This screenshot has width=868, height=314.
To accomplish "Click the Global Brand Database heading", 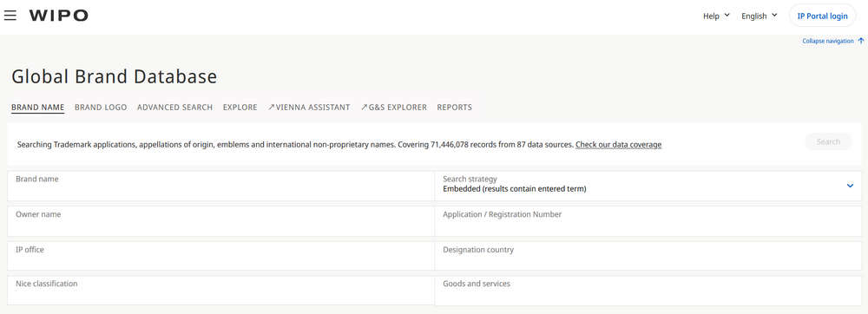I will [x=114, y=76].
